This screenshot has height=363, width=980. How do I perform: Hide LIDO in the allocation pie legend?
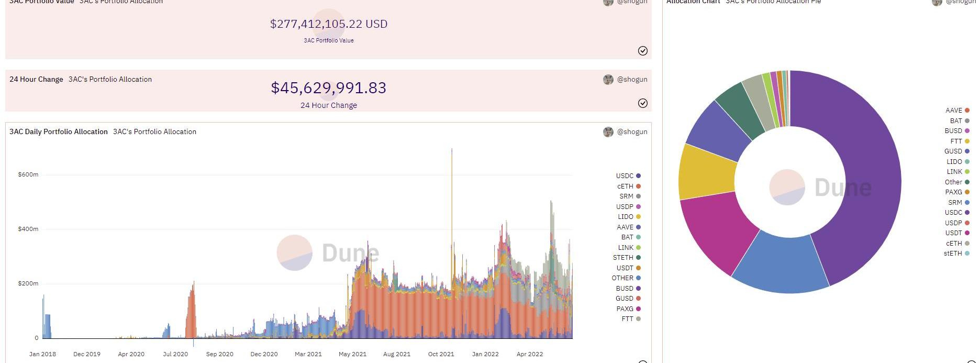point(958,162)
